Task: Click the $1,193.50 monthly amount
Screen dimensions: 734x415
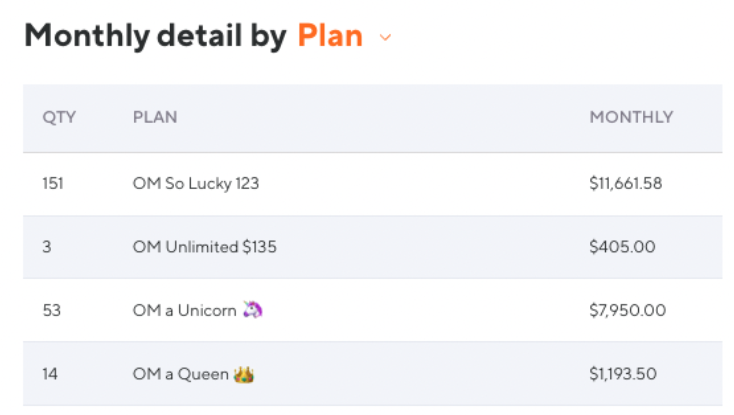Action: pos(623,374)
